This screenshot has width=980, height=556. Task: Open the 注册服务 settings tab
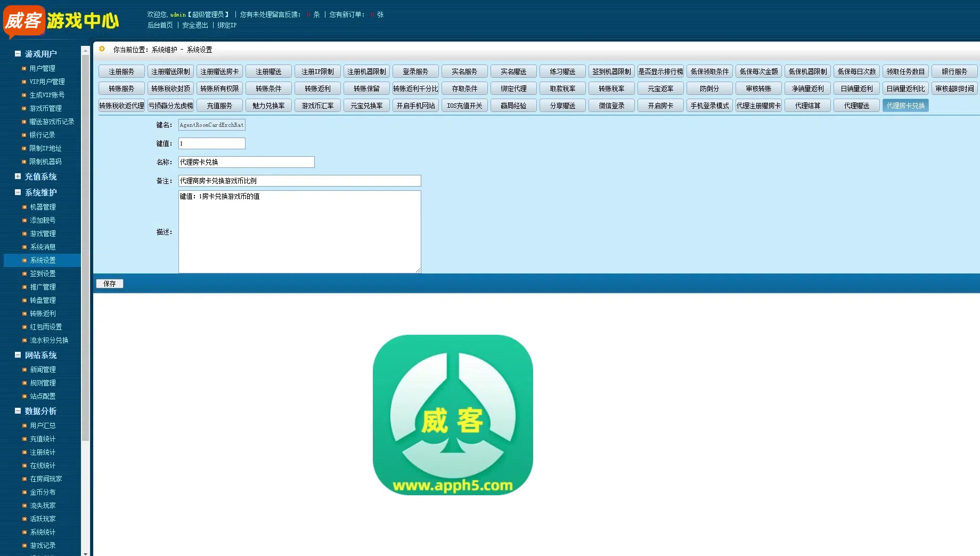(121, 71)
